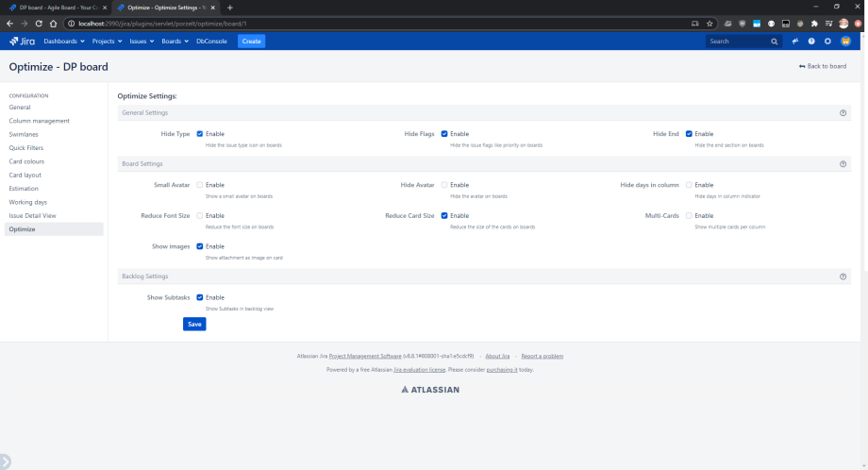868x470 pixels.
Task: Open the Jira help question mark menu
Action: pyautogui.click(x=811, y=41)
